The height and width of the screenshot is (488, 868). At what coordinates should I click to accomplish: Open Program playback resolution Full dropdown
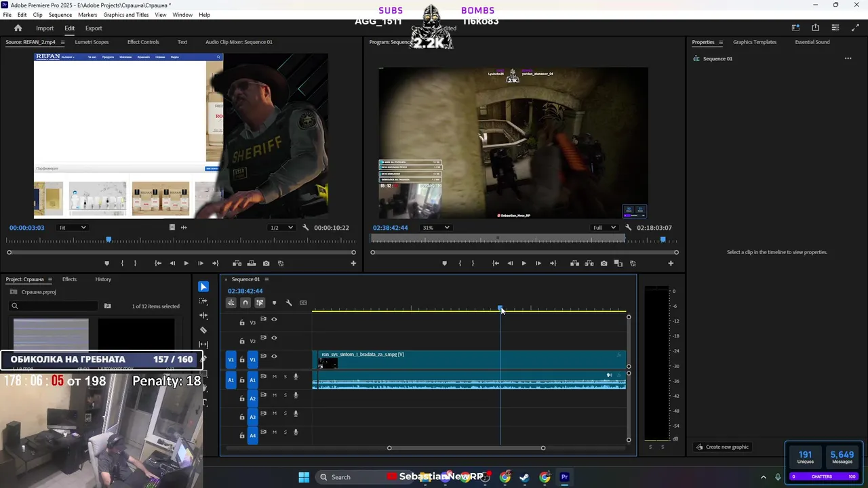point(604,228)
